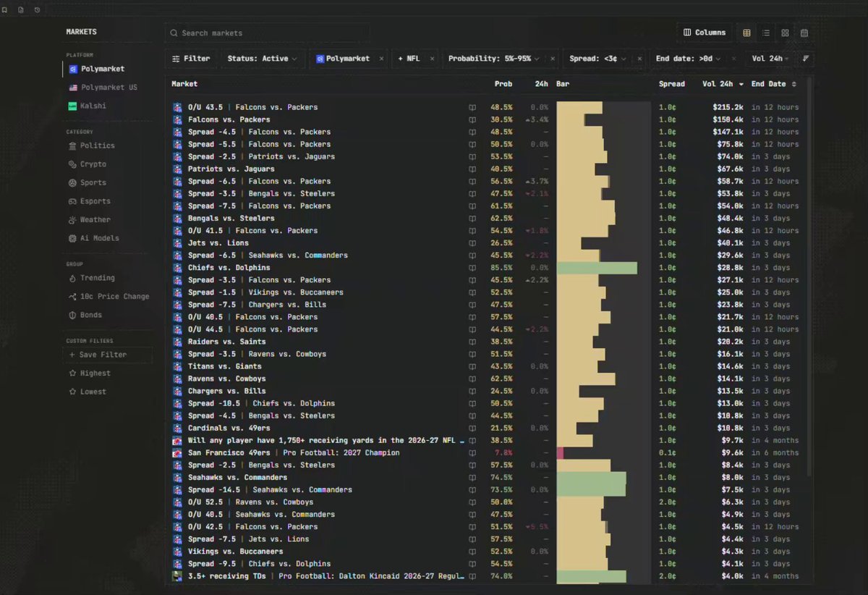The width and height of the screenshot is (868, 595).
Task: Click pink probability bar of San Francisco 49ers
Action: (560, 452)
